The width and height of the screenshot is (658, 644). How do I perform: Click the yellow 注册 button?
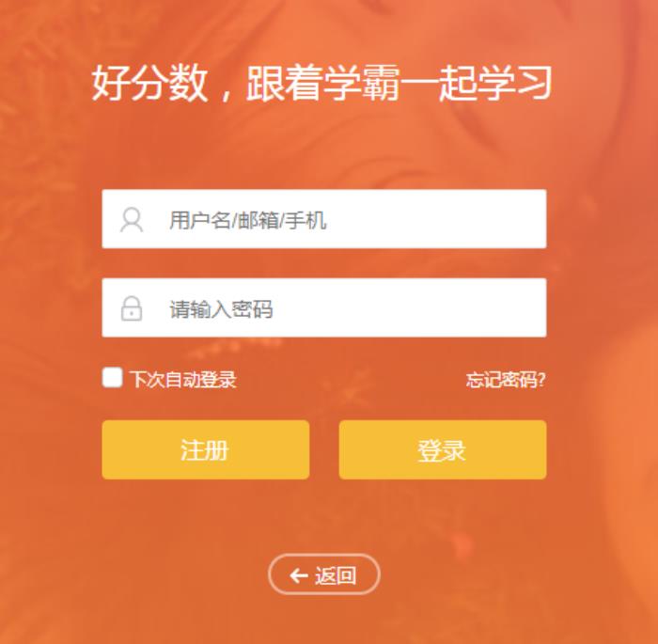tap(206, 449)
